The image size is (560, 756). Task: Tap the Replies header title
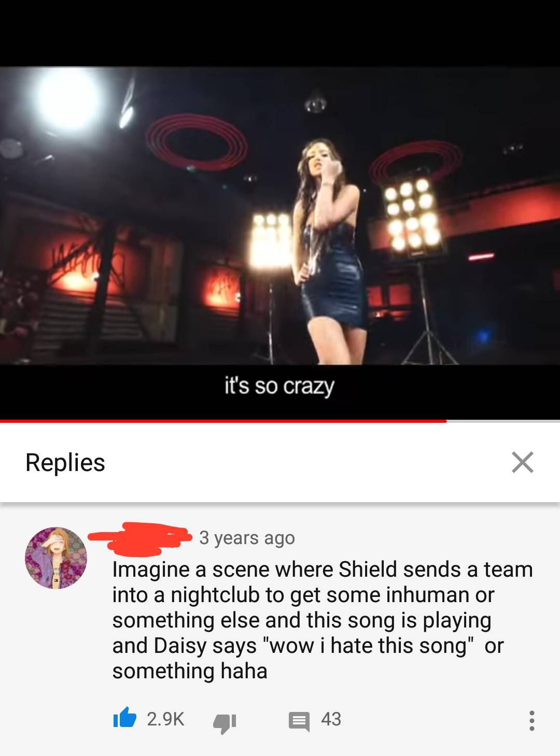[x=65, y=462]
